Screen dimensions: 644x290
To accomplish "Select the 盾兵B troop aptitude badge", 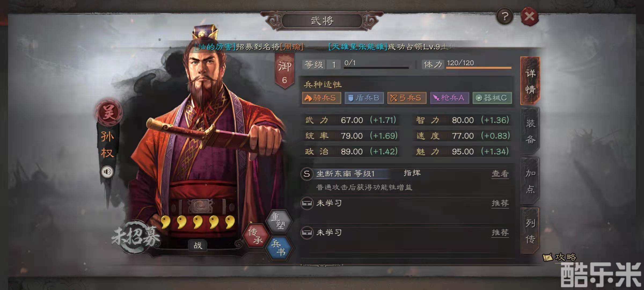I will click(x=364, y=98).
